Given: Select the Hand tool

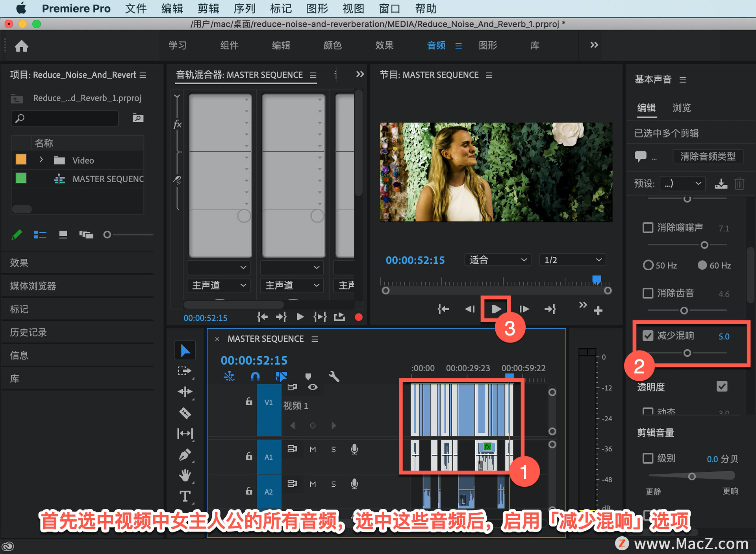Looking at the screenshot, I should click(x=185, y=475).
